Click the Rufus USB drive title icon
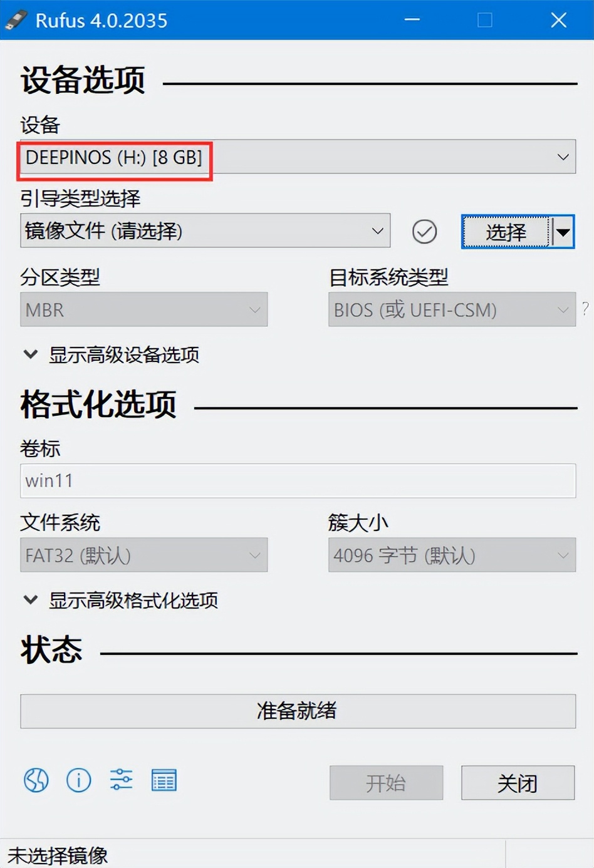The image size is (594, 868). 16,20
